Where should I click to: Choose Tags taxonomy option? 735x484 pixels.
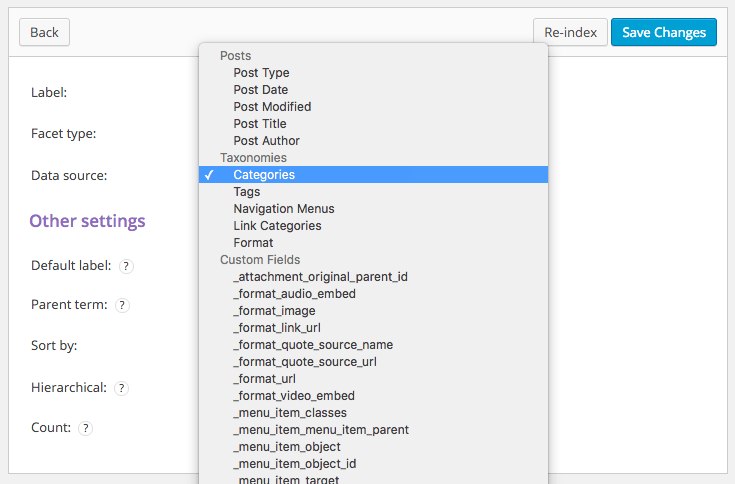coord(246,192)
